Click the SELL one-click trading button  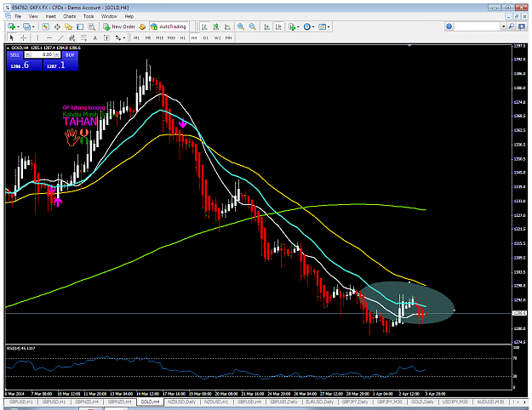(x=15, y=55)
